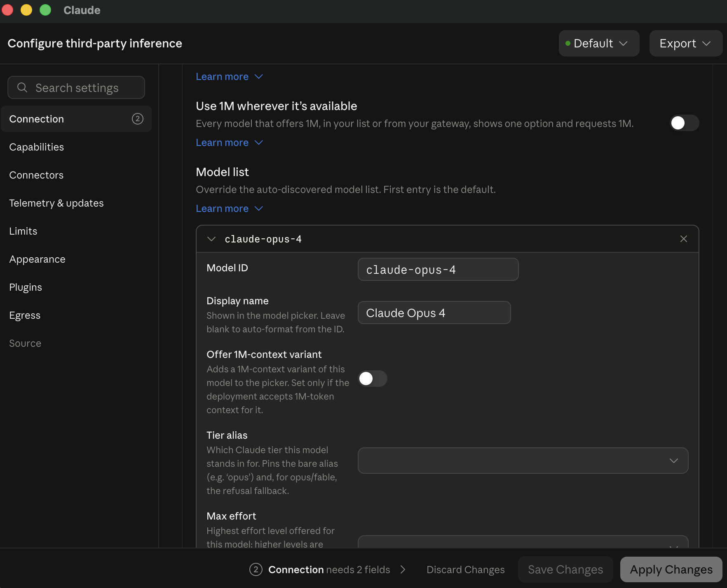Screen dimensions: 727x588
Task: Enable the 'Offer 1M-context variant' switch
Action: pyautogui.click(x=373, y=379)
